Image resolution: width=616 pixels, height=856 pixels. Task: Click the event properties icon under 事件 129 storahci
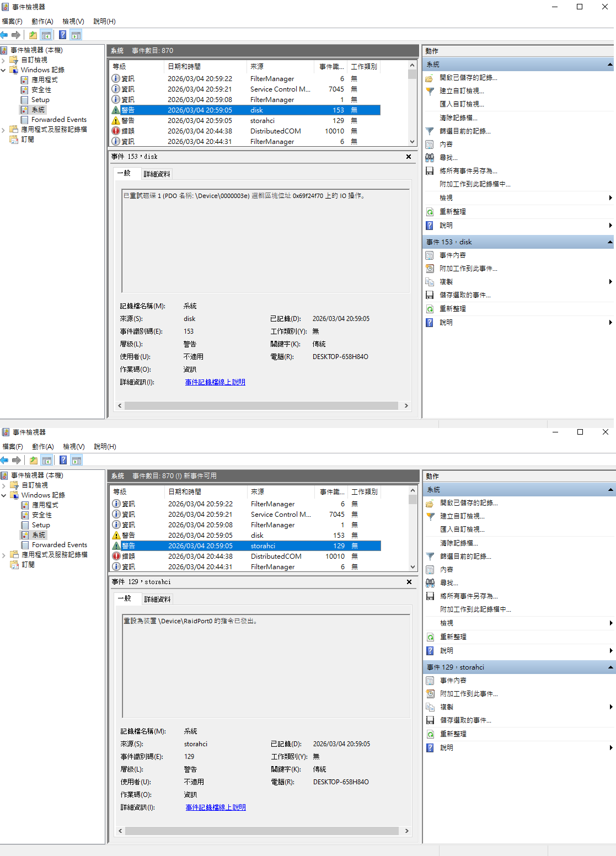tap(430, 681)
